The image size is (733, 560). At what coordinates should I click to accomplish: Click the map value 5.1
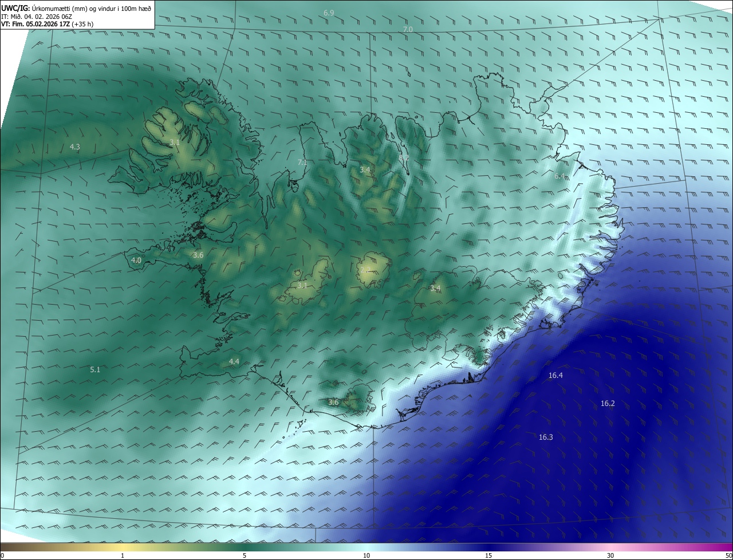point(95,370)
